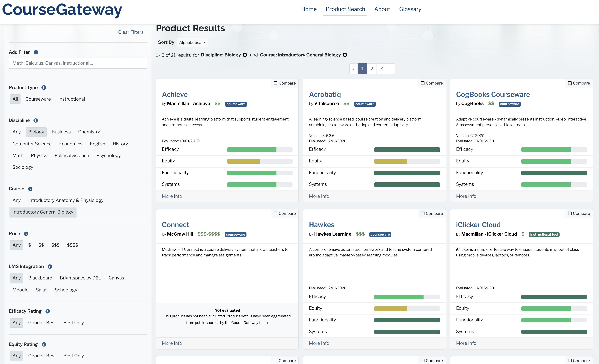Open the Achieve product title
This screenshot has width=599, height=364.
175,94
